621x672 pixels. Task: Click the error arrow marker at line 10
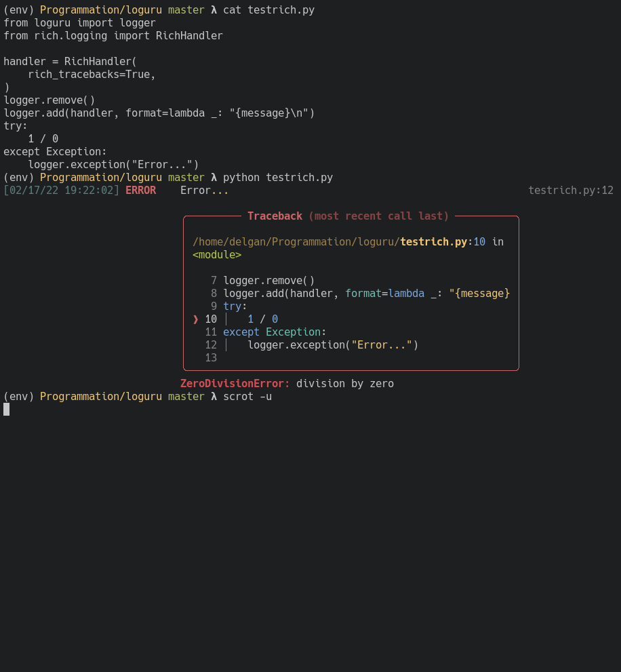[x=195, y=319]
